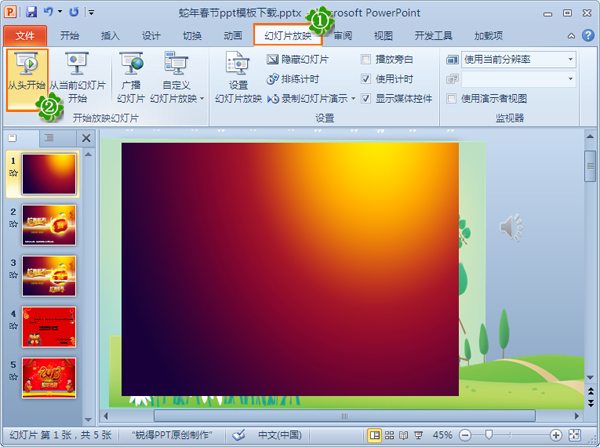This screenshot has height=447, width=600.
Task: Start slideshow from beginning (从头开始)
Action: click(x=27, y=80)
